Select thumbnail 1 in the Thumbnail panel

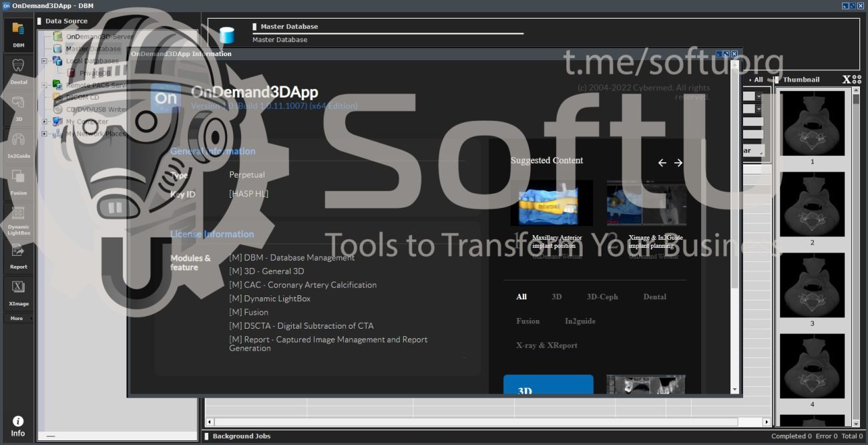point(812,122)
